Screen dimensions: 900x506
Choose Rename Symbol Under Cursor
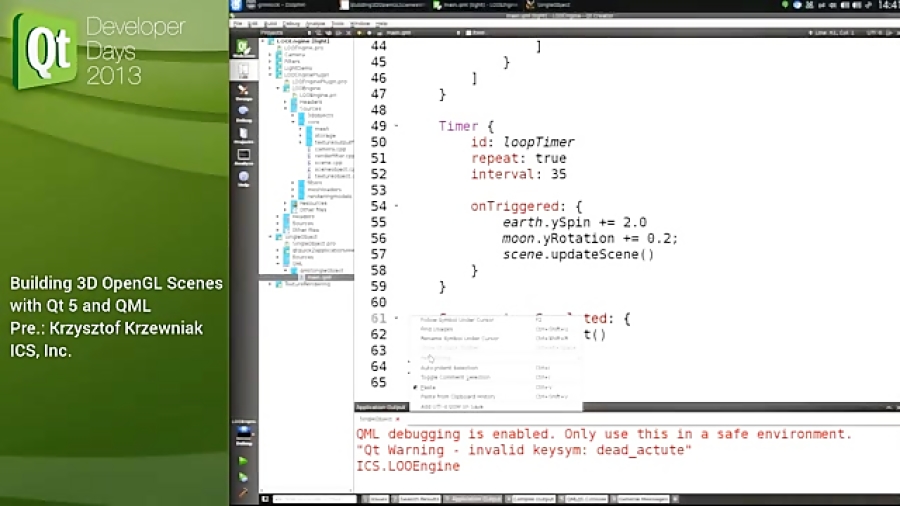(x=458, y=338)
